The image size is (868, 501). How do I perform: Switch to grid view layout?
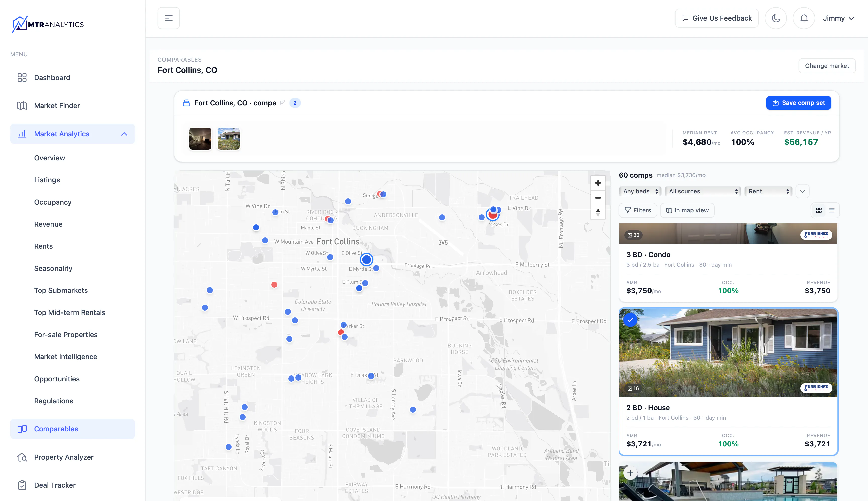[819, 210]
